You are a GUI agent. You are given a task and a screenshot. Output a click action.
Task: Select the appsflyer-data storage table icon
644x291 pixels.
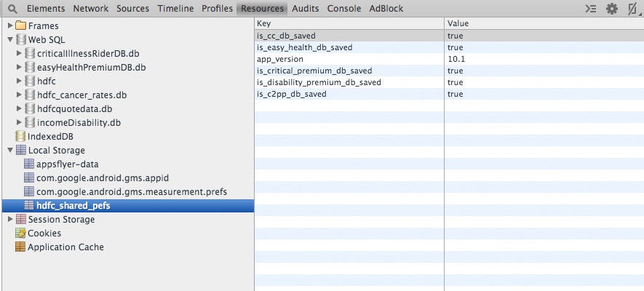click(29, 164)
